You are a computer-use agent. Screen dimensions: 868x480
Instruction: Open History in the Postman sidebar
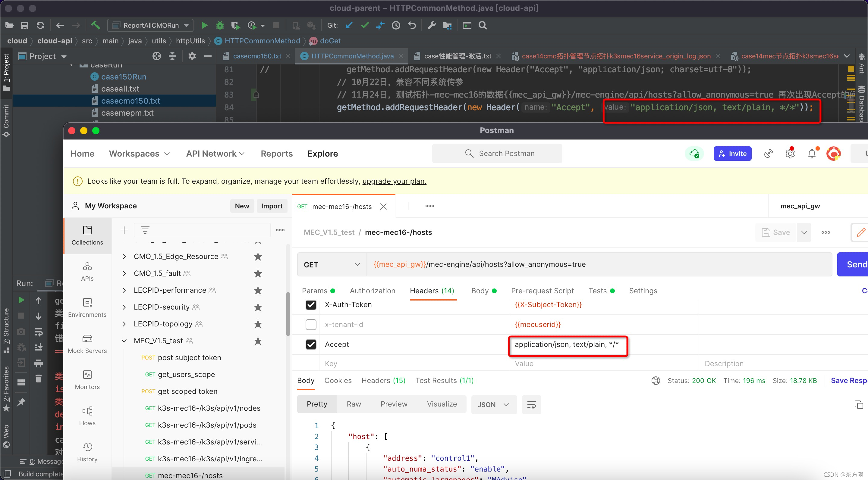point(87,452)
